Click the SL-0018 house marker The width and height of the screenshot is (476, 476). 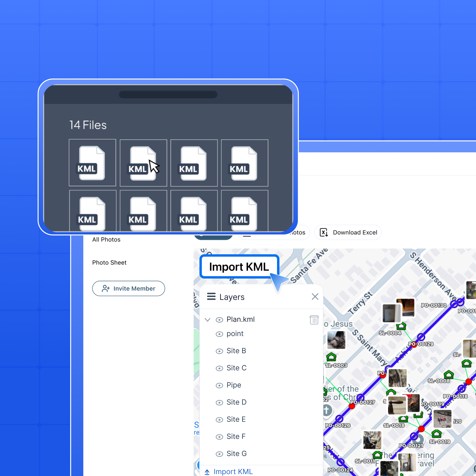(x=403, y=419)
